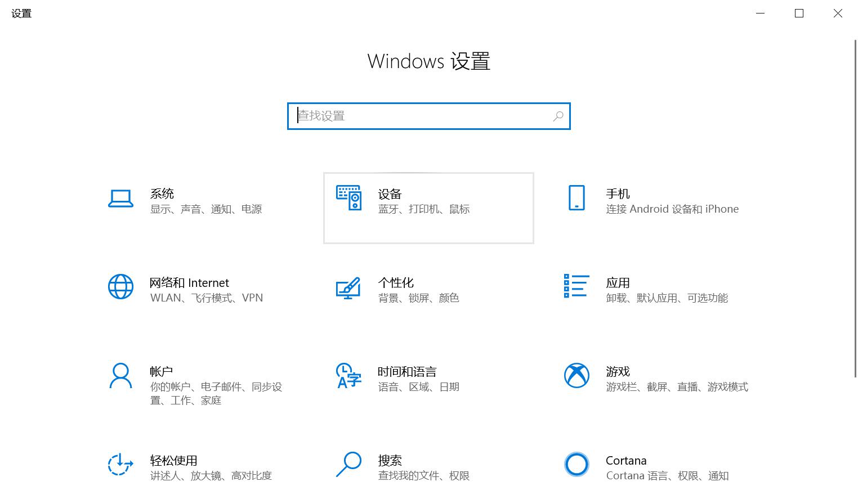Click the Cortana category title
The image size is (858, 504).
click(x=626, y=460)
